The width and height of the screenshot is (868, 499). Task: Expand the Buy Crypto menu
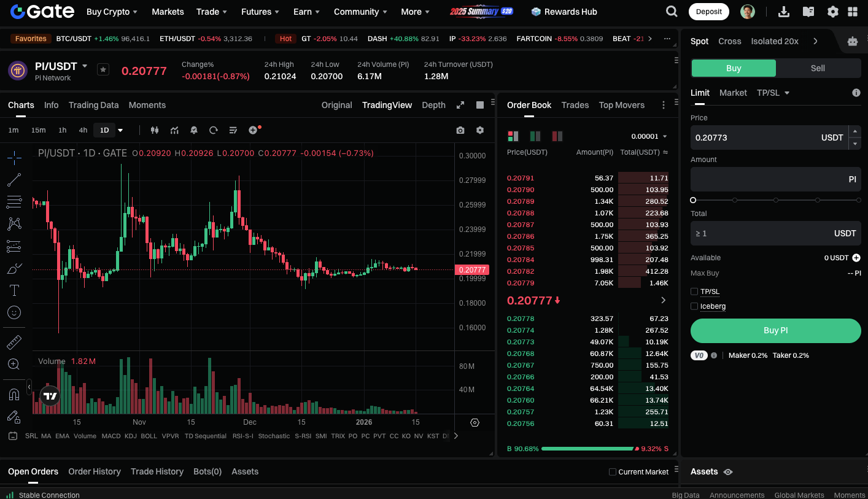click(112, 12)
